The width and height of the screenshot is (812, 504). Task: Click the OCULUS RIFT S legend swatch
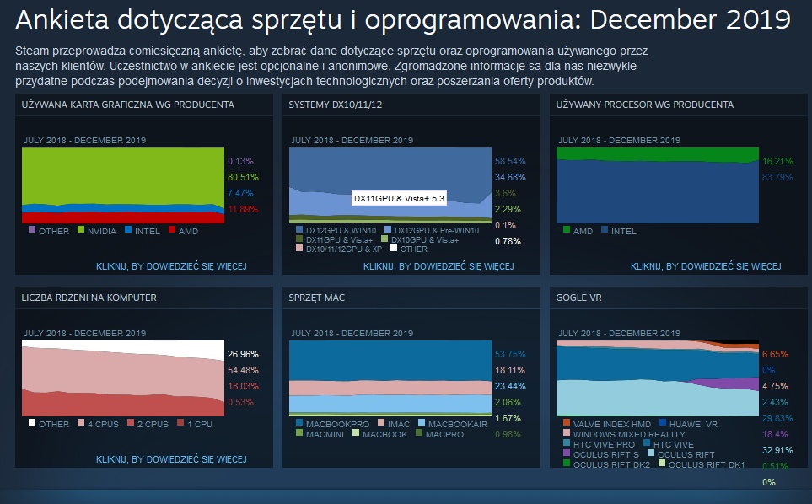pyautogui.click(x=567, y=453)
